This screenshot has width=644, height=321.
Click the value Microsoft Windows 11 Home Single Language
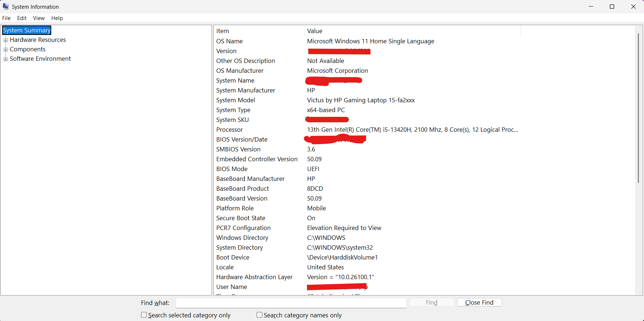pos(371,41)
